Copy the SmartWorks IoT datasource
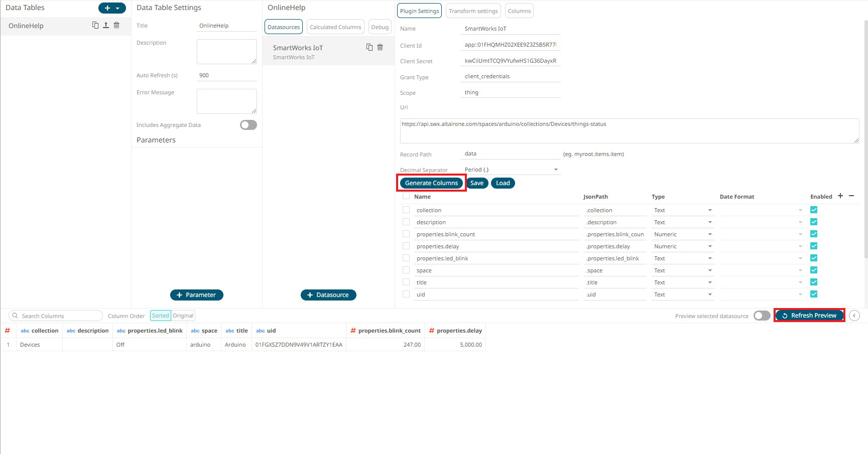Image resolution: width=868 pixels, height=454 pixels. pyautogui.click(x=369, y=47)
